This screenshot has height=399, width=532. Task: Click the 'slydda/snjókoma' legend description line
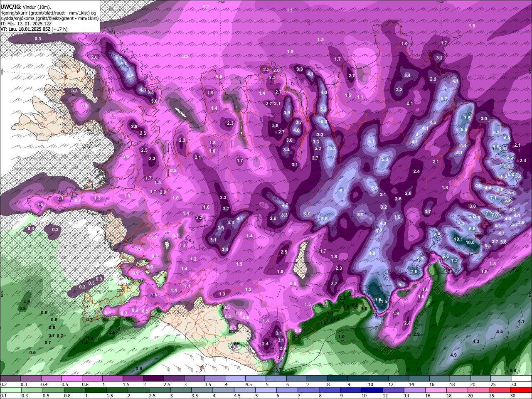click(x=49, y=18)
